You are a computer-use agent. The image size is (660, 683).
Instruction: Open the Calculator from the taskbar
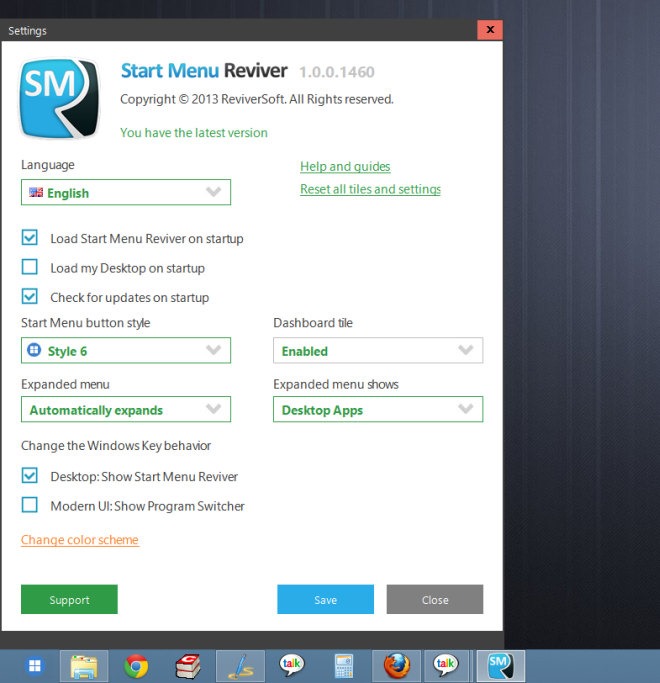click(344, 666)
